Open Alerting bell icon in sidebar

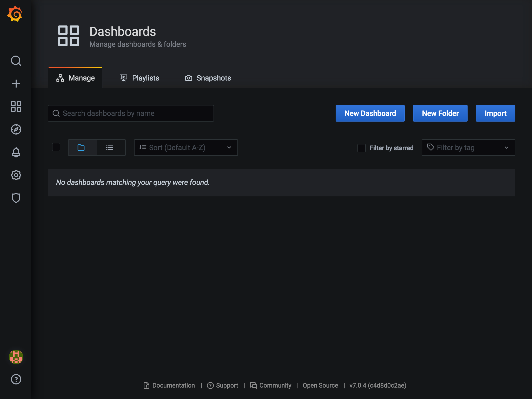16,152
